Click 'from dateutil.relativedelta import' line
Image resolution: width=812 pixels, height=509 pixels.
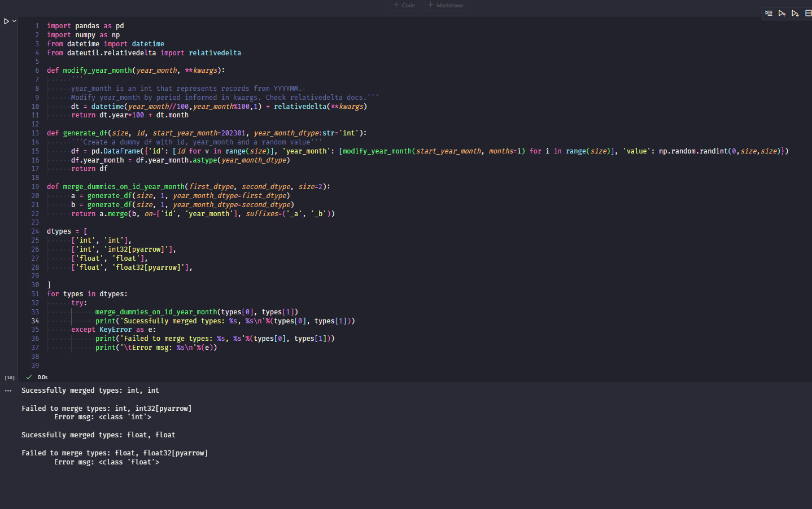pyautogui.click(x=144, y=53)
